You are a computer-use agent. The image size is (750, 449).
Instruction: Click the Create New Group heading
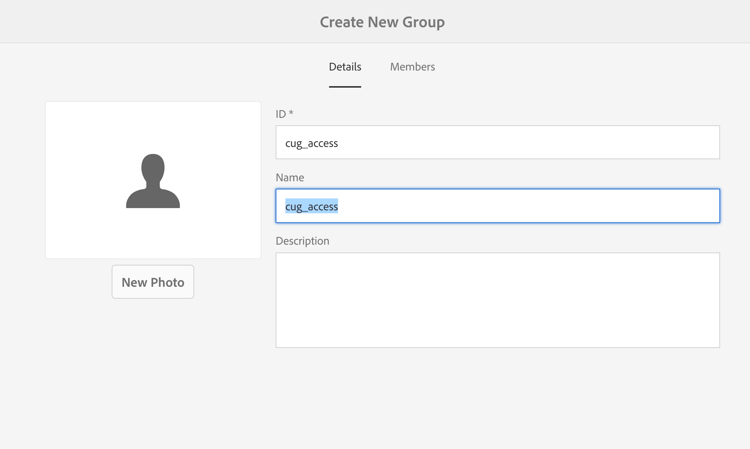(x=382, y=22)
